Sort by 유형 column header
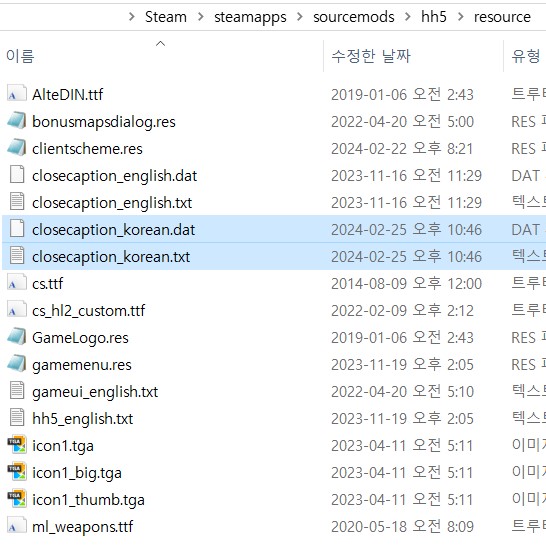This screenshot has height=547, width=546. tap(525, 56)
